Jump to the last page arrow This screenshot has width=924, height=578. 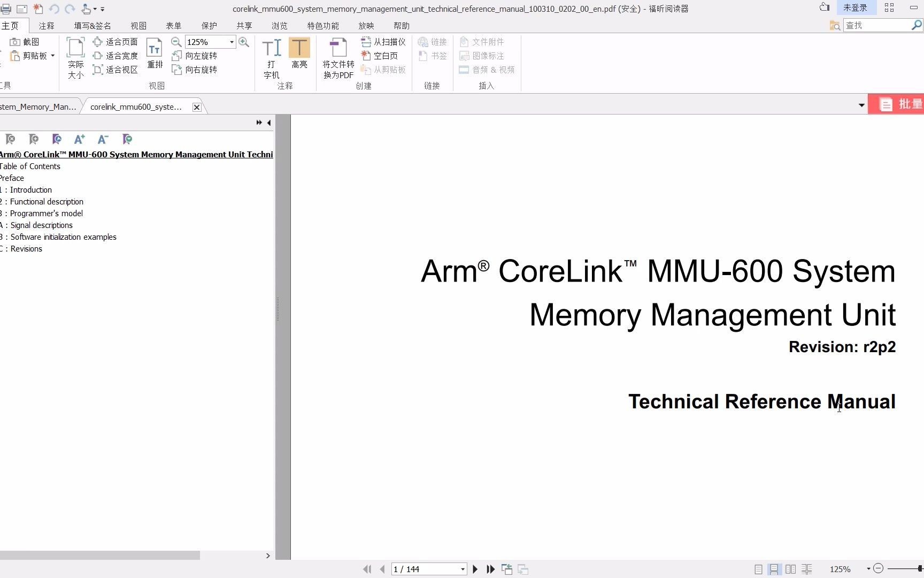tap(490, 569)
